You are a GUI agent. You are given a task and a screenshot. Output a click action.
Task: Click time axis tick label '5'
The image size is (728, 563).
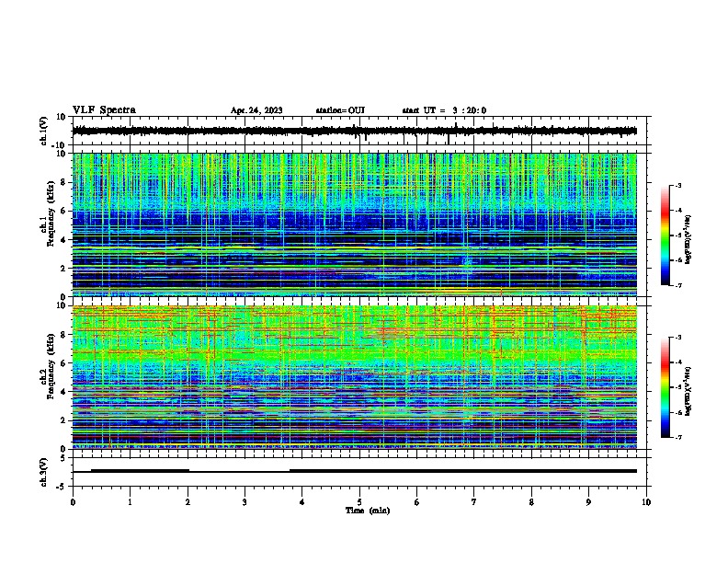(x=359, y=502)
